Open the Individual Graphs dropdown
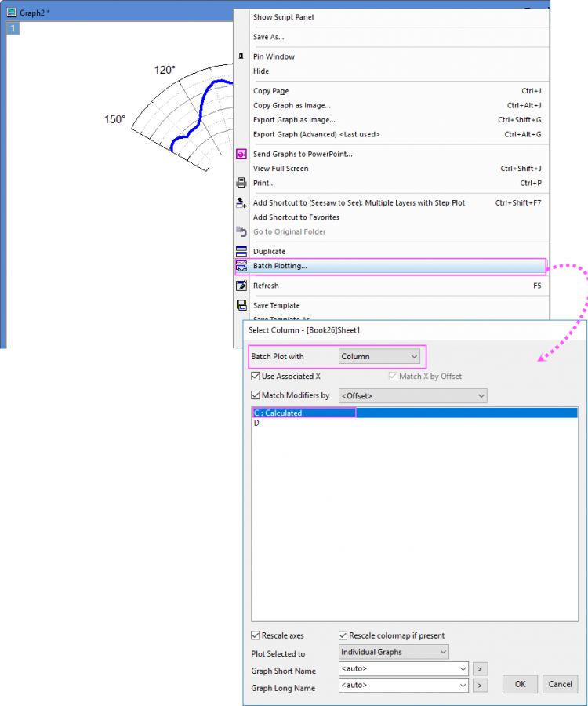 click(x=394, y=652)
